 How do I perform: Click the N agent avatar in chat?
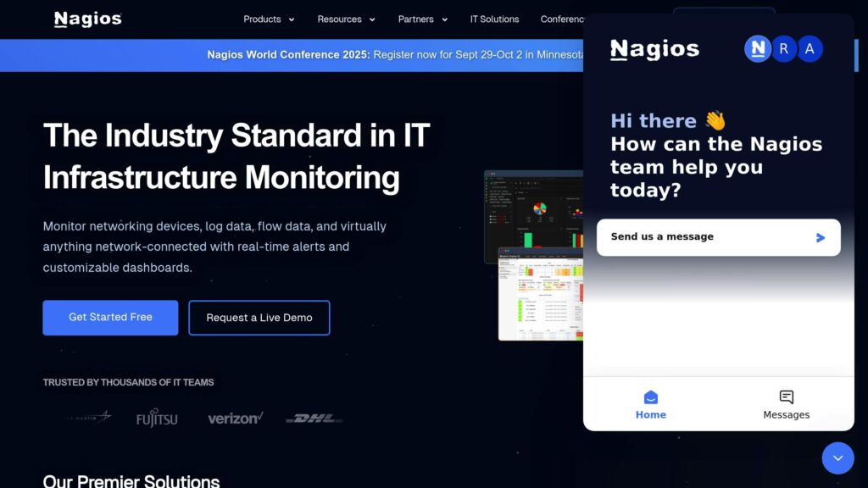coord(758,48)
